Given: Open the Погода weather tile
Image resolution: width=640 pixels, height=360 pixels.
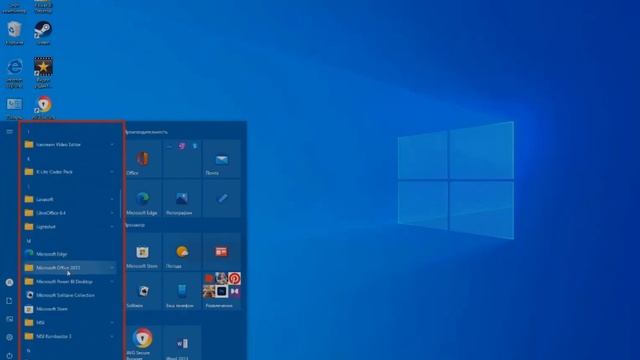Looking at the screenshot, I should 182,251.
